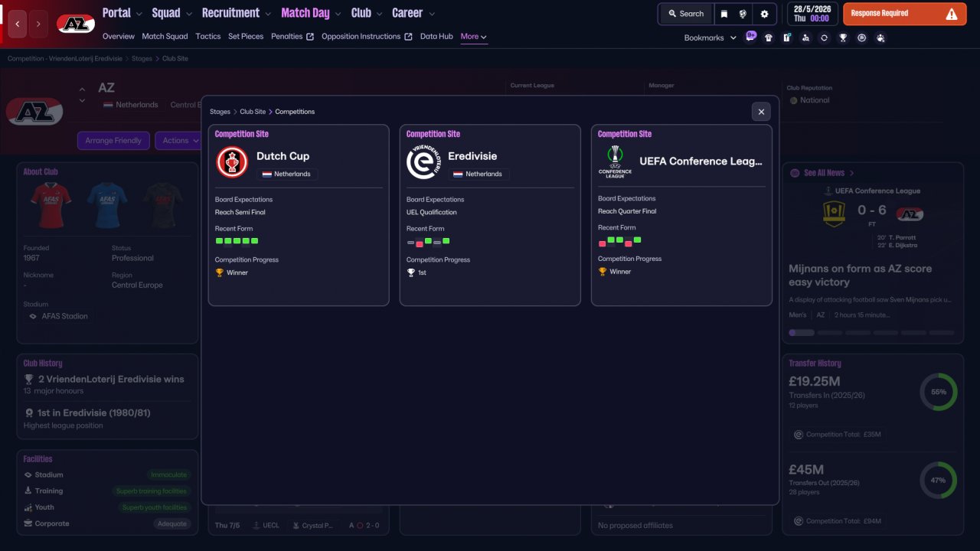
Task: Click Stages in the dialog breadcrumb
Action: pos(220,112)
